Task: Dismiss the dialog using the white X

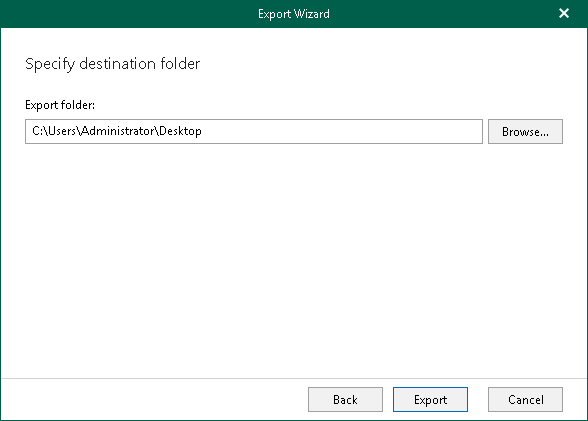Action: 564,13
